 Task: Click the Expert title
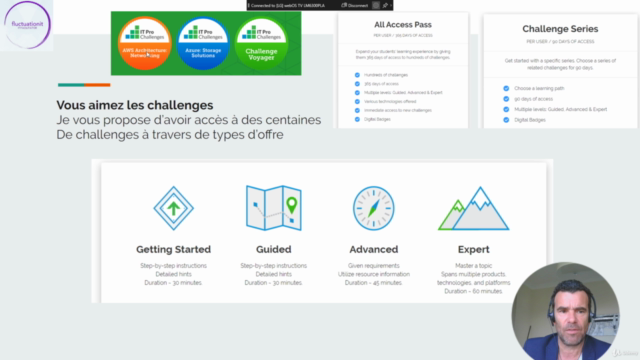coord(473,249)
